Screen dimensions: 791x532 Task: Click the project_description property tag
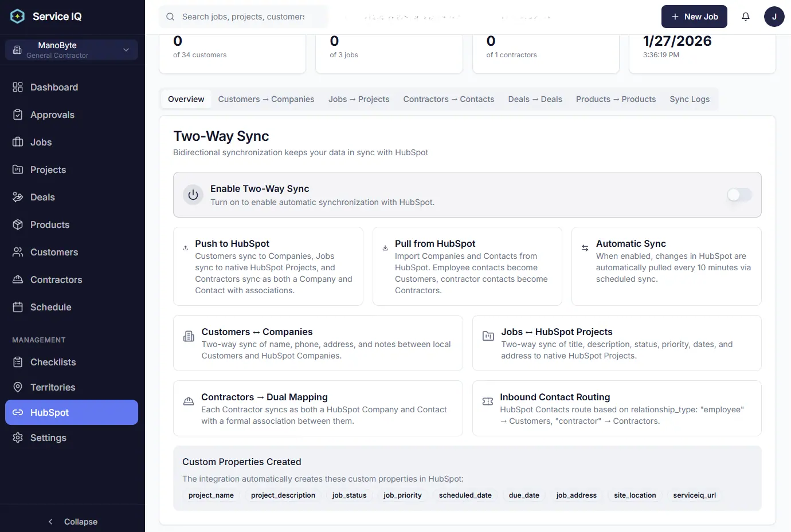283,495
